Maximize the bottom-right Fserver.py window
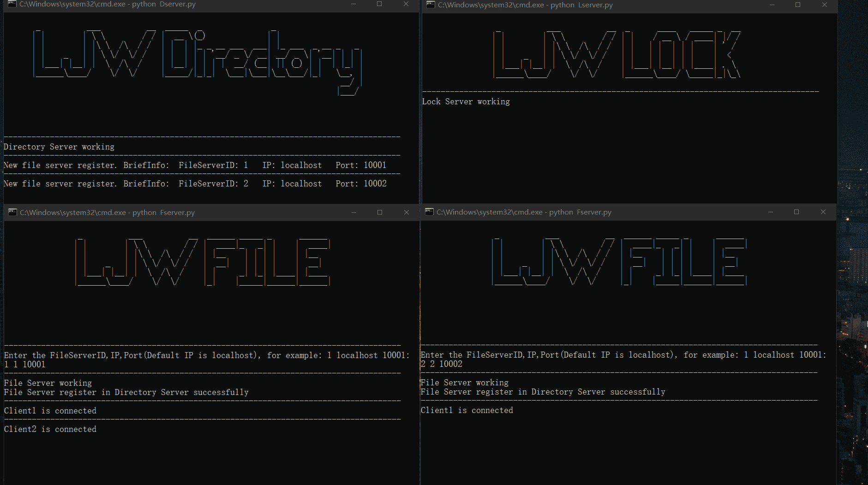The width and height of the screenshot is (868, 485). (796, 212)
